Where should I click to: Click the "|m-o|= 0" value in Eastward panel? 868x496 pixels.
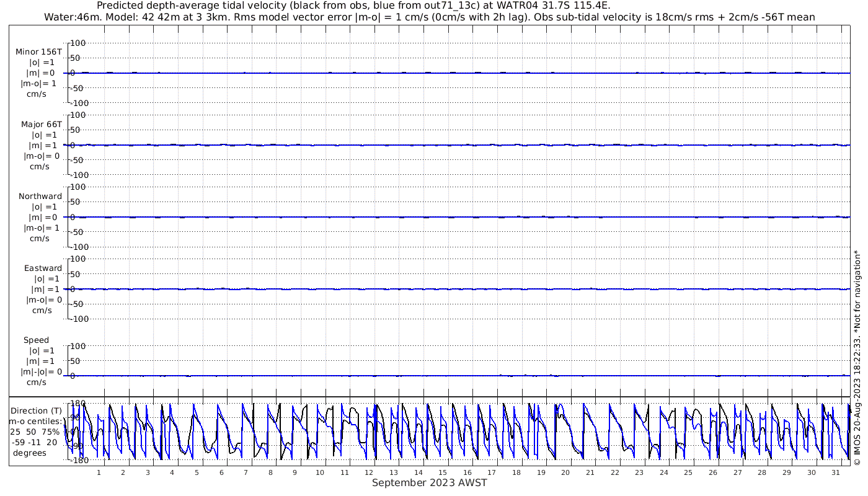tap(43, 299)
